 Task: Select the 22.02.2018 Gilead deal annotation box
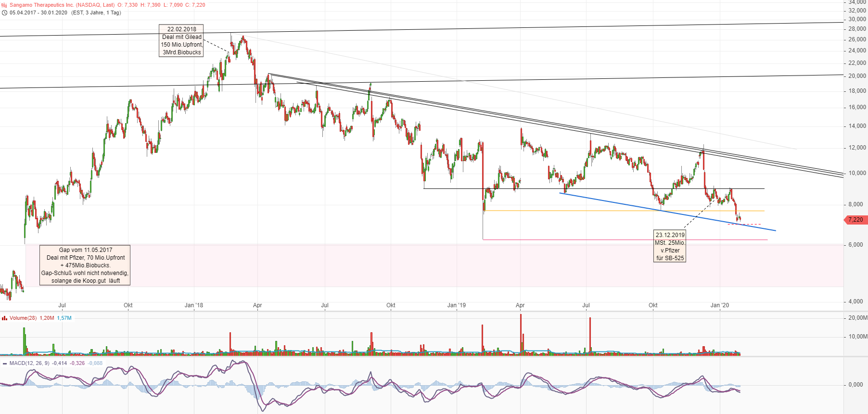pyautogui.click(x=181, y=41)
